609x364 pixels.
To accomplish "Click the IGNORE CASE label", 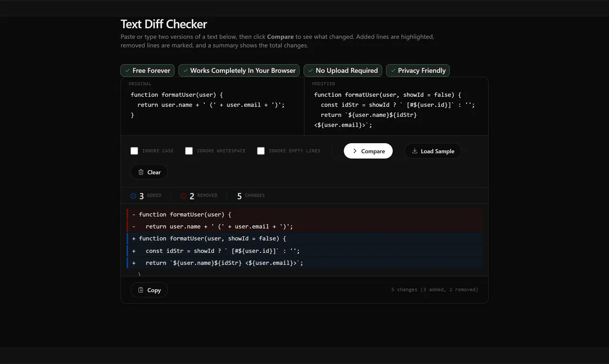I will (158, 151).
